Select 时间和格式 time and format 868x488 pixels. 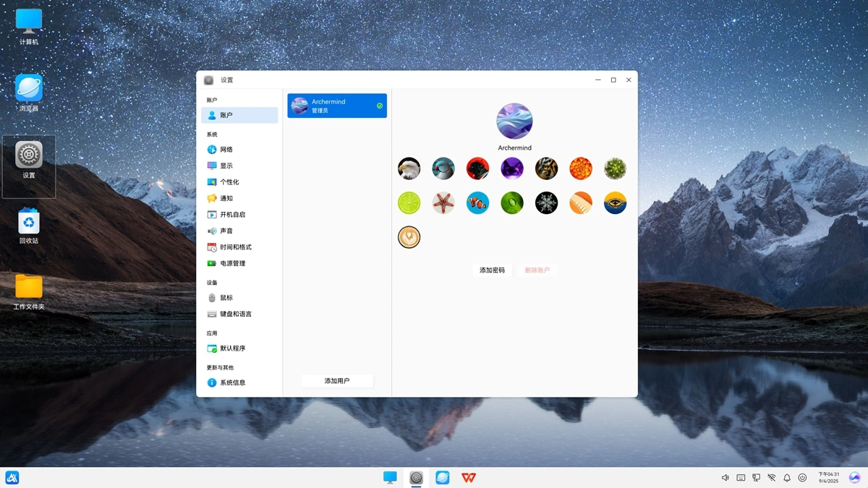[236, 247]
